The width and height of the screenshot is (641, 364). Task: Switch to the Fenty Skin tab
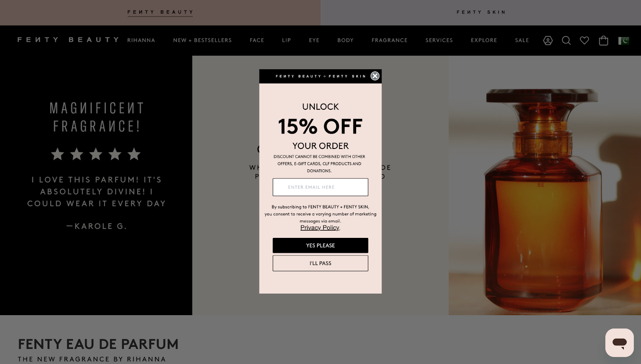click(481, 12)
